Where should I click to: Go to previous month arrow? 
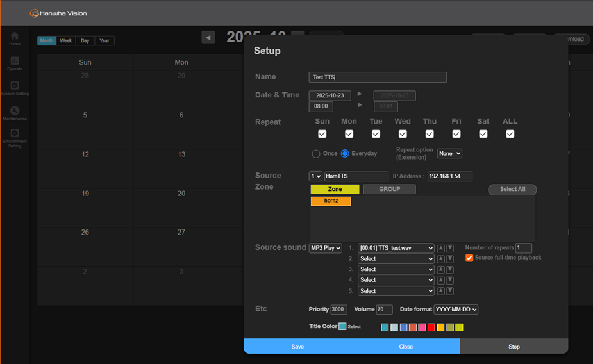208,38
